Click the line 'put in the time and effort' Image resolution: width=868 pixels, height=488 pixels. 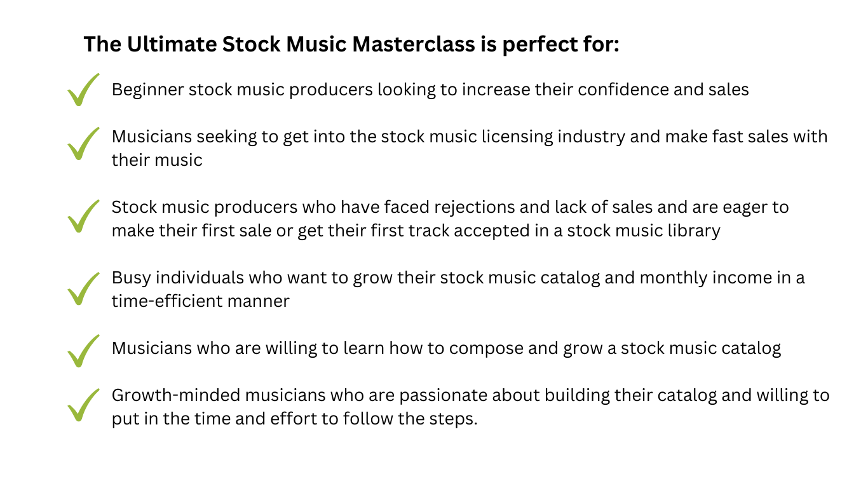(295, 419)
